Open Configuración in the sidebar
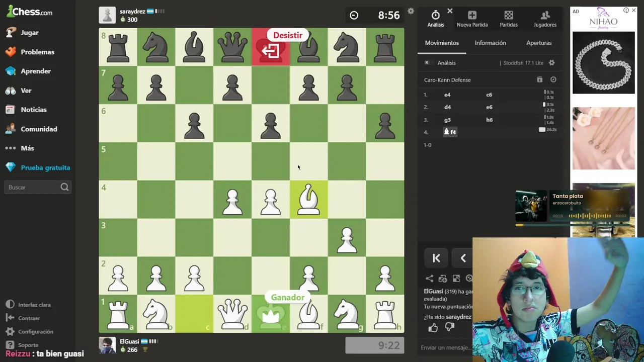The width and height of the screenshot is (644, 362). tap(30, 332)
